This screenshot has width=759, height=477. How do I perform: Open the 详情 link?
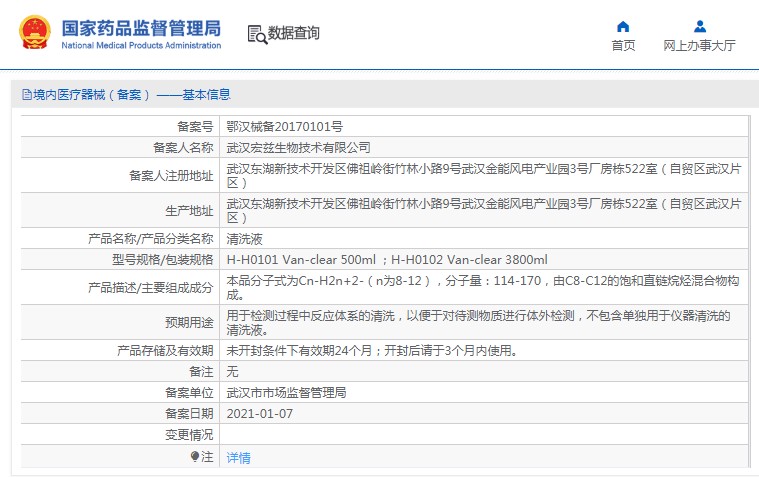pyautogui.click(x=239, y=458)
